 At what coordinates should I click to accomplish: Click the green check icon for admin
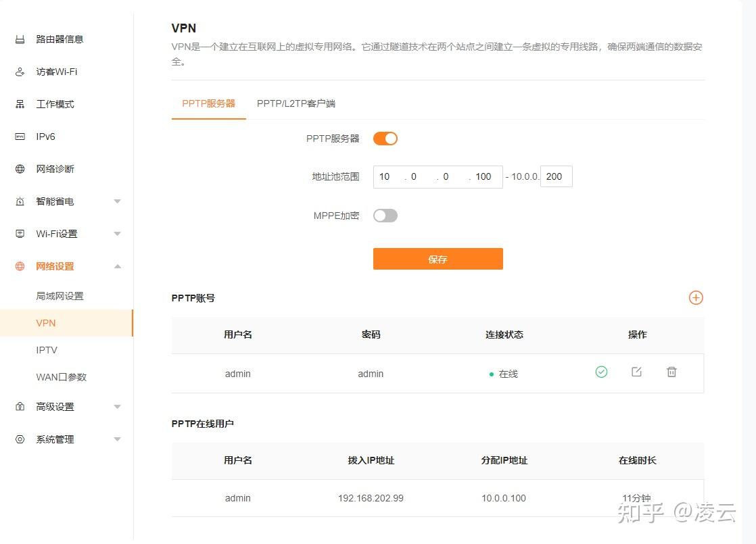(601, 372)
